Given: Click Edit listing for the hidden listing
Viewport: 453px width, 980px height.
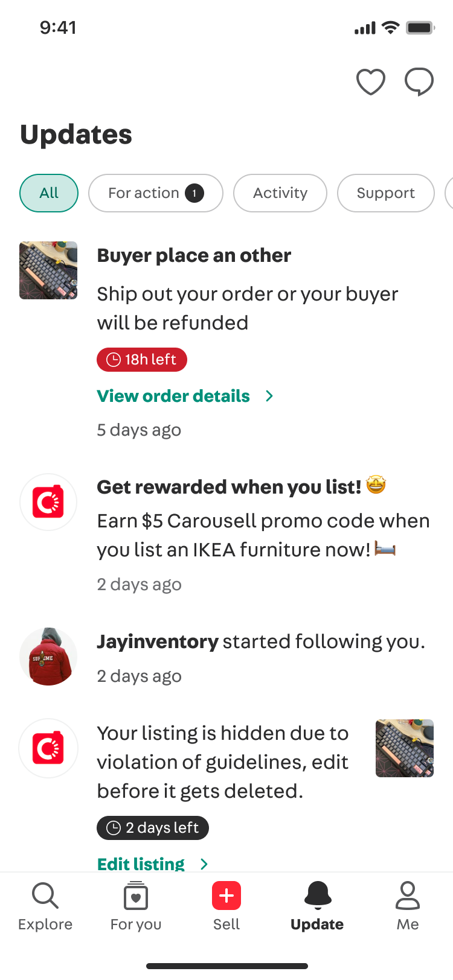Looking at the screenshot, I should (x=140, y=864).
